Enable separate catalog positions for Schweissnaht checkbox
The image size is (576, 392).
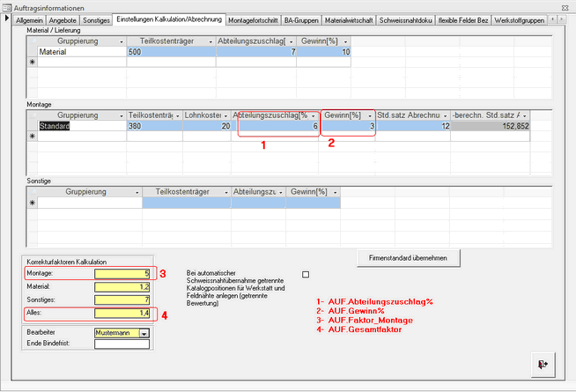[x=306, y=274]
